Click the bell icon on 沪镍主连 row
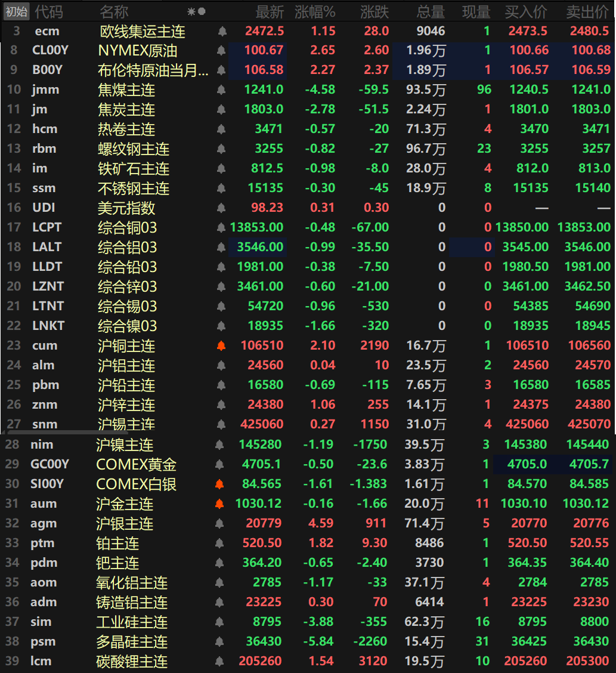This screenshot has width=616, height=673. (219, 444)
